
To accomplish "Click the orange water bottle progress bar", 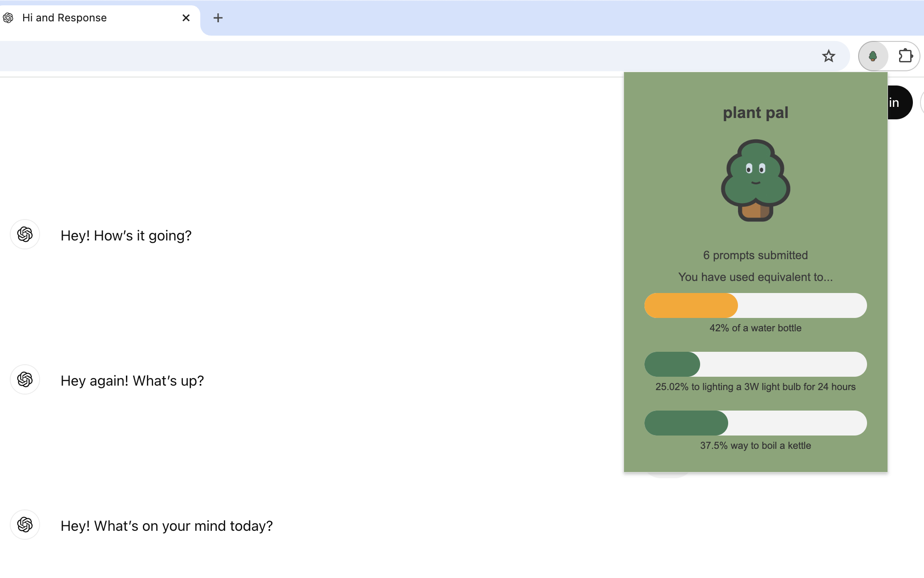I will click(755, 305).
